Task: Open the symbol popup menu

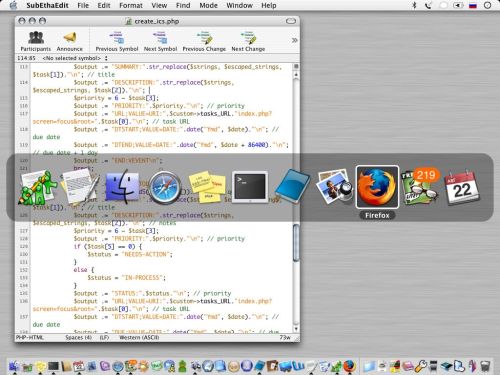Action: 75,58
